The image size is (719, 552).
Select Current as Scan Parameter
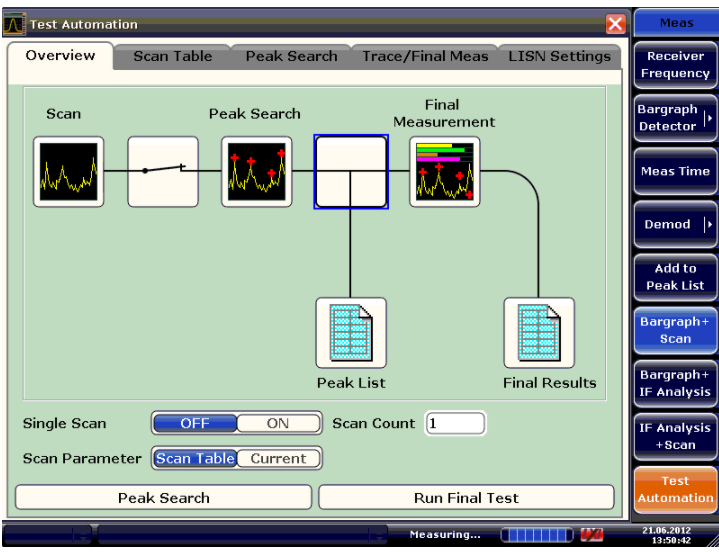pyautogui.click(x=278, y=458)
